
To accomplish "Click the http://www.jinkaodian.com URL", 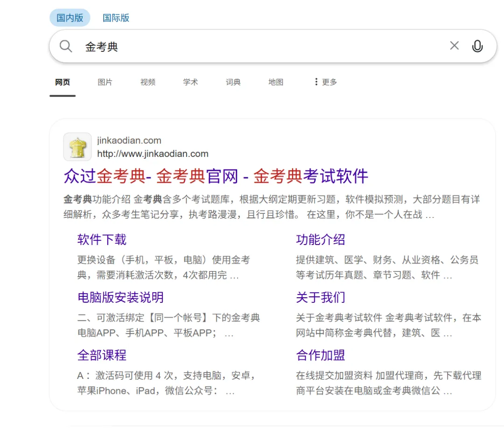I will (x=153, y=154).
